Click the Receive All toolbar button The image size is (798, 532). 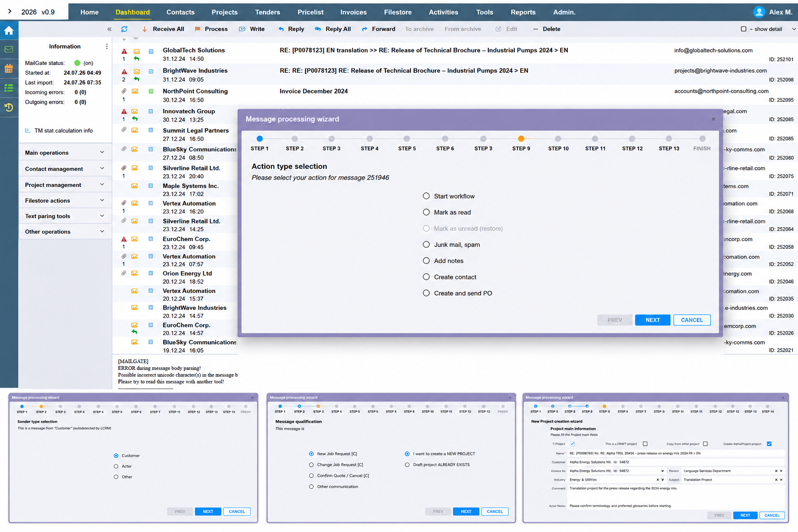163,29
